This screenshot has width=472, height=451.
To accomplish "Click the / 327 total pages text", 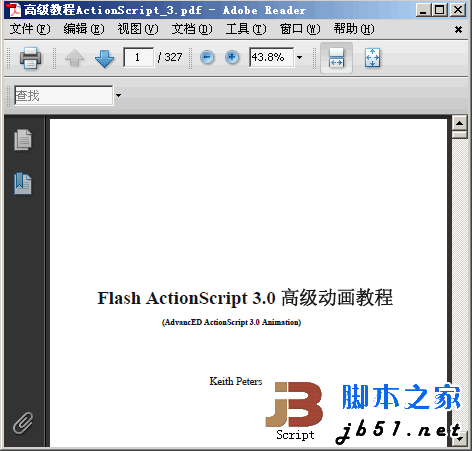I will pyautogui.click(x=170, y=57).
